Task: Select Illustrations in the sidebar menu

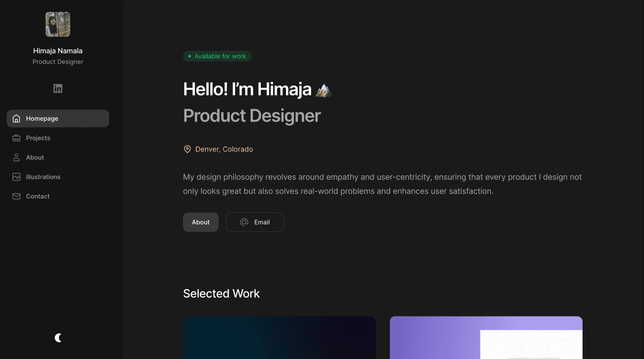Action: point(43,177)
